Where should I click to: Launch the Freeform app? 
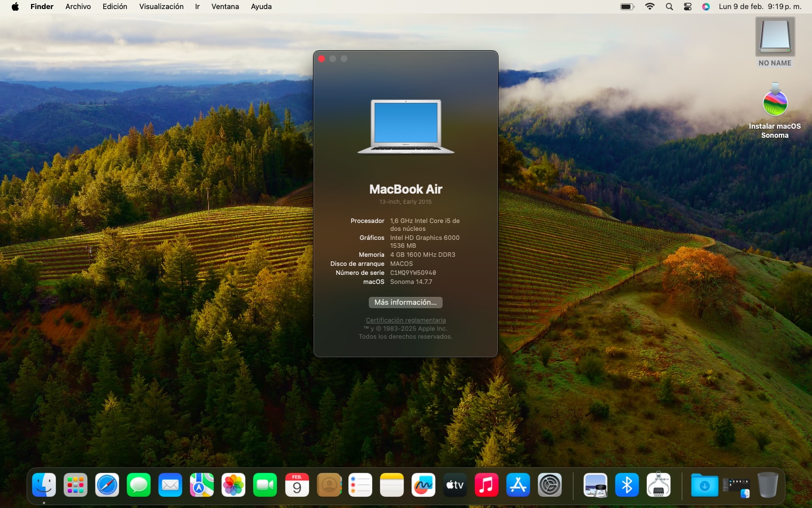pyautogui.click(x=423, y=485)
